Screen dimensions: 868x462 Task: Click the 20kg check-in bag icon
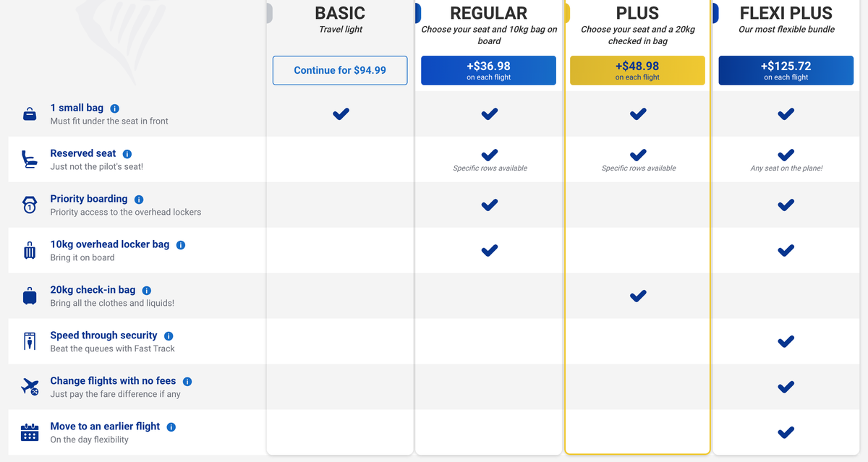pos(29,295)
